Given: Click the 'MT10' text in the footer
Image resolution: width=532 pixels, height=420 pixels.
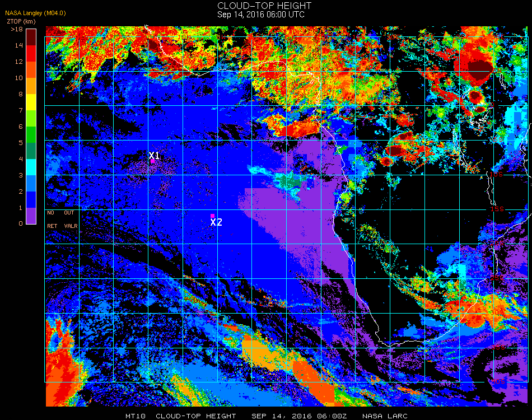Looking at the screenshot, I should 136,416.
